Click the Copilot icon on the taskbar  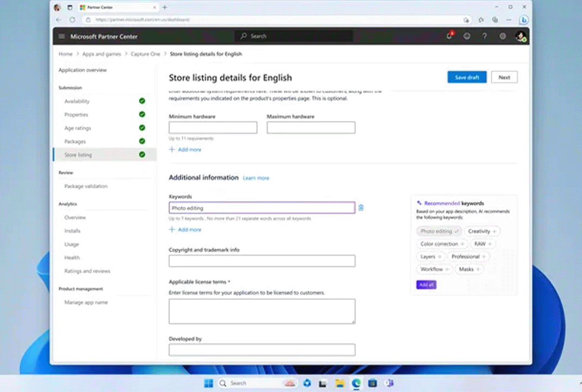coord(307,383)
